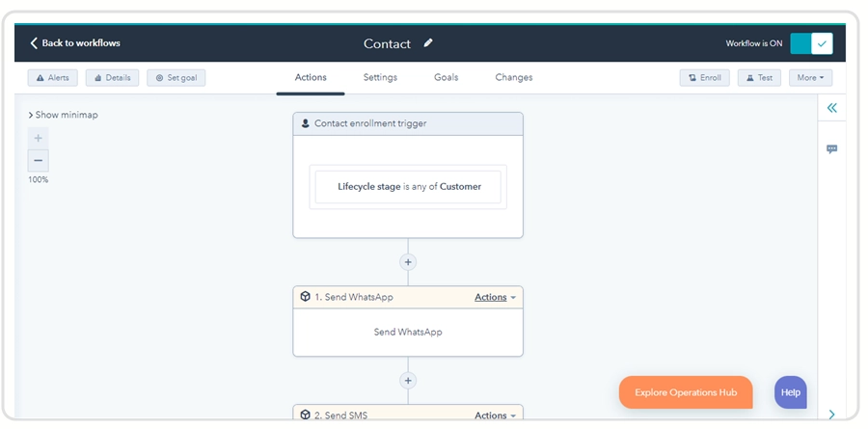Expand Show minimap
This screenshot has width=868, height=429.
(63, 115)
